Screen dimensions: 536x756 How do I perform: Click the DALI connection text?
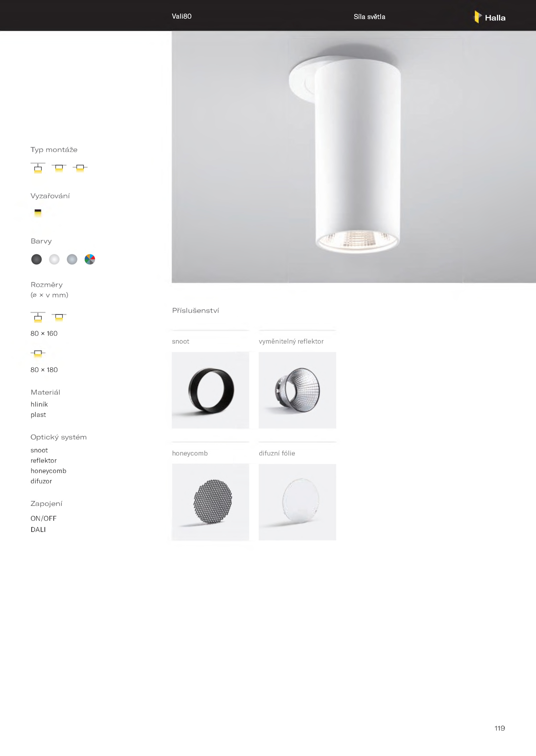[x=38, y=529]
